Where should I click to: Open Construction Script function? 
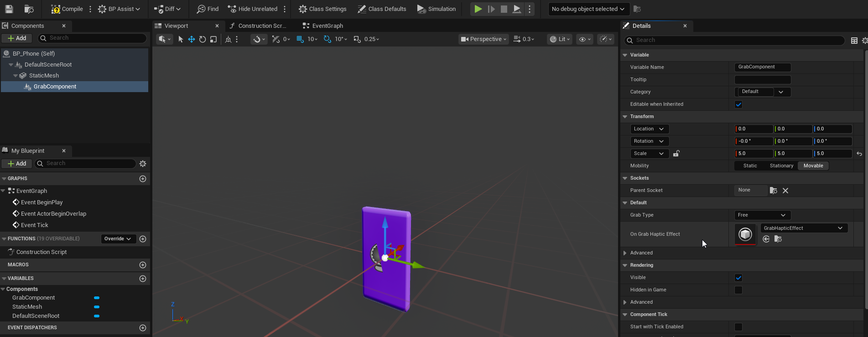(x=41, y=252)
